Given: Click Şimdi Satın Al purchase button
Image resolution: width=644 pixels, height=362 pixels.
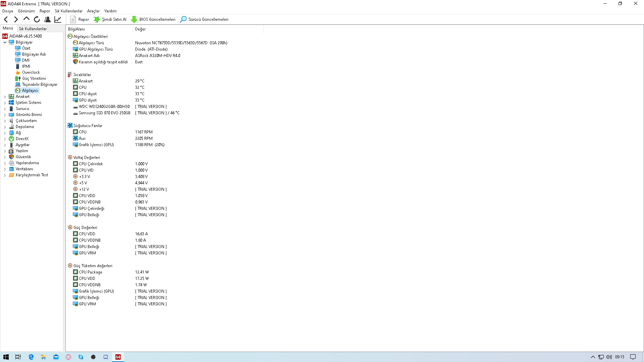Looking at the screenshot, I should tap(110, 19).
